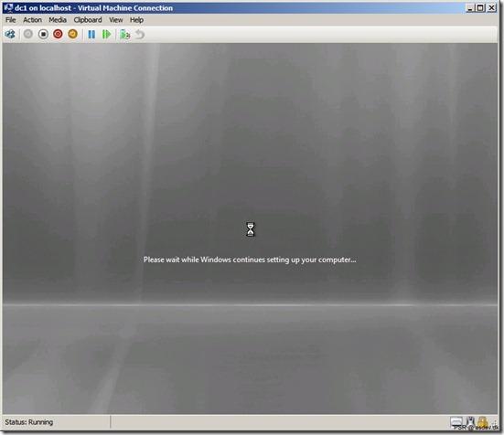The width and height of the screenshot is (504, 435).
Task: Open the File menu
Action: click(11, 20)
